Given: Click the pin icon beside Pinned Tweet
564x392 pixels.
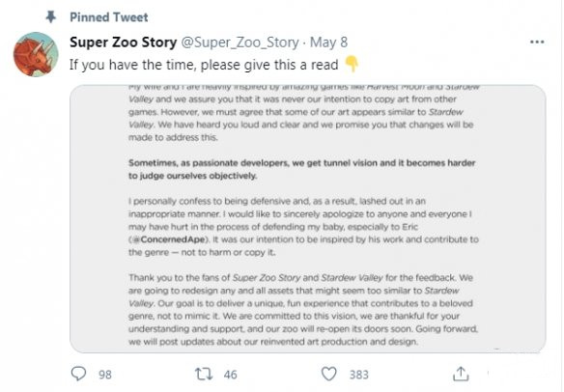Looking at the screenshot, I should pyautogui.click(x=51, y=17).
